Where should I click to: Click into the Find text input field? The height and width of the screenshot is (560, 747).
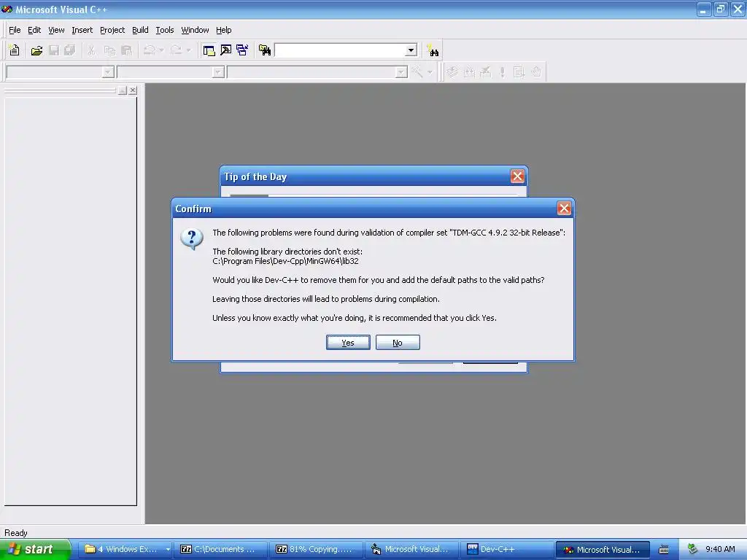(x=340, y=50)
